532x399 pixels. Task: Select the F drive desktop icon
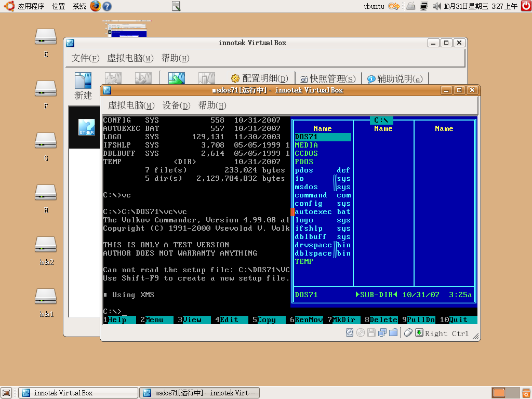pos(46,95)
